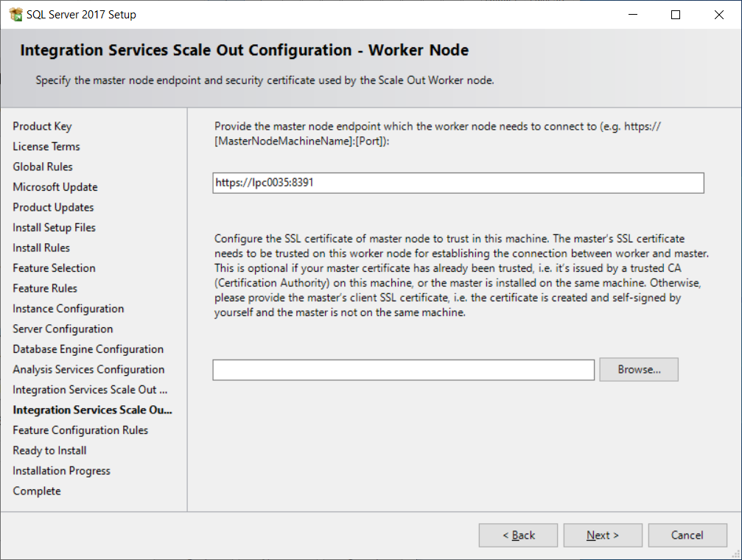Open Instance Configuration step
Screen dimensions: 742x560
[x=68, y=309]
